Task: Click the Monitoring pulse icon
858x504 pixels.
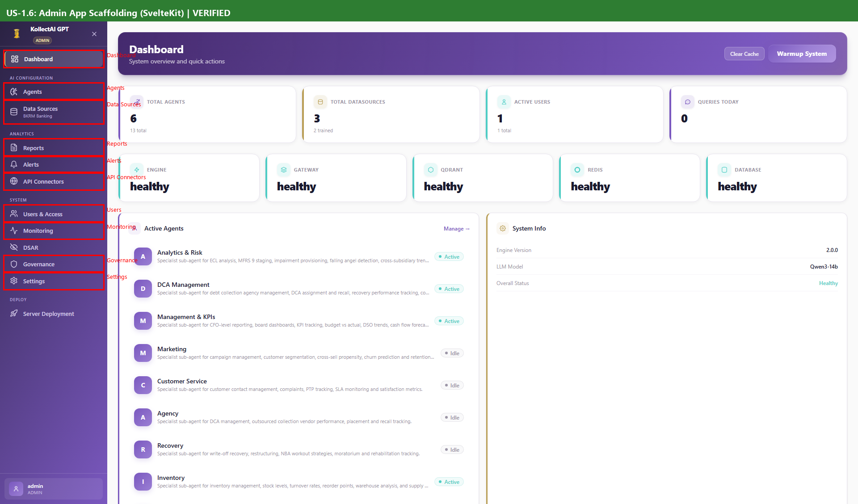Action: click(x=14, y=231)
